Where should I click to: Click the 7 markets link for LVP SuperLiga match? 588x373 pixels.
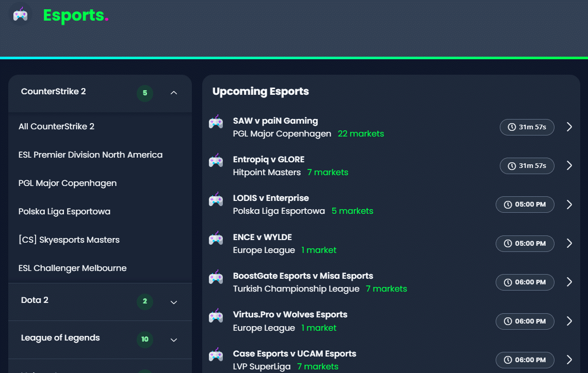point(318,366)
